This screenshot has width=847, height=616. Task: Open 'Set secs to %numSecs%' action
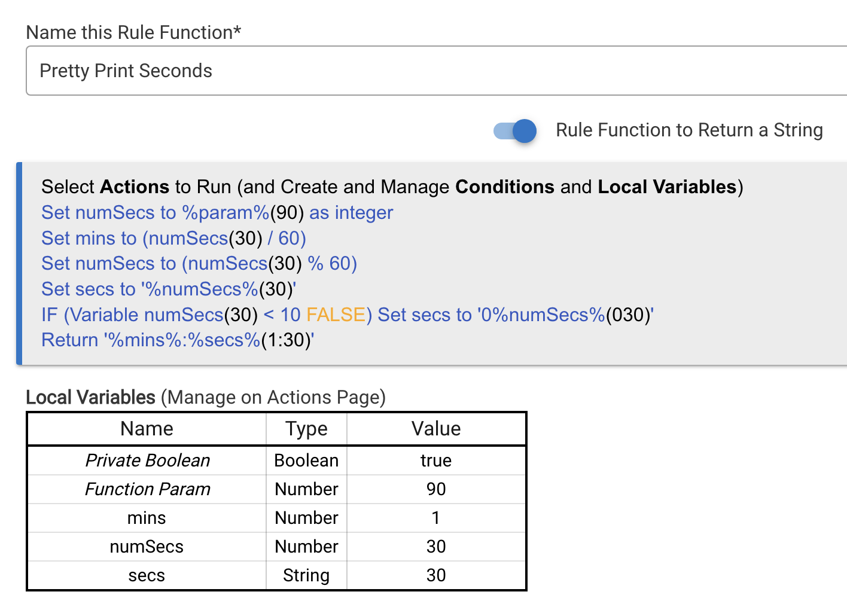169,289
